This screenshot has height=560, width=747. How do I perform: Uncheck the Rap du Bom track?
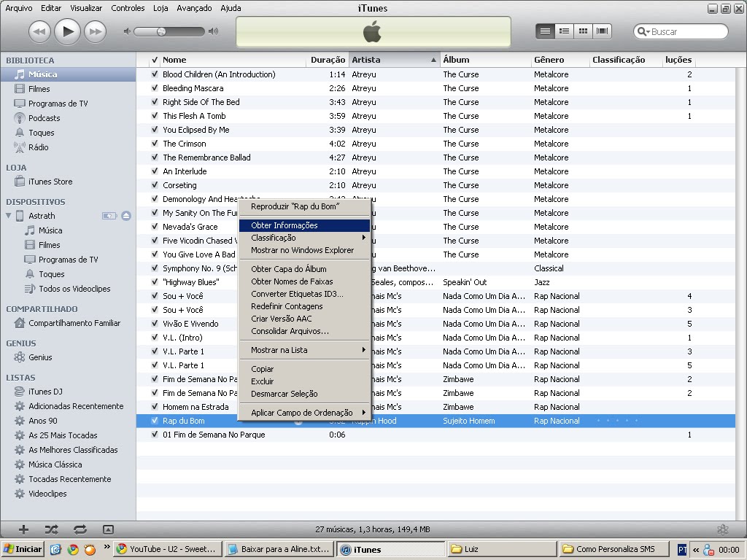pos(155,421)
